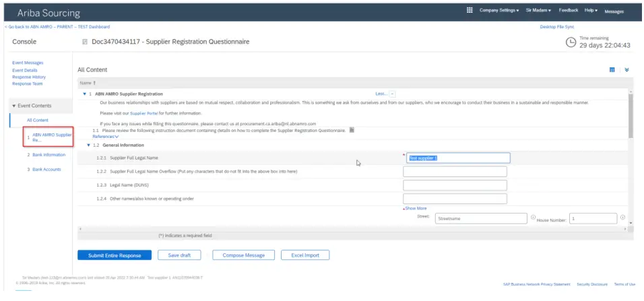644x301 pixels.
Task: Open the Sir Madam user menu
Action: (538, 10)
